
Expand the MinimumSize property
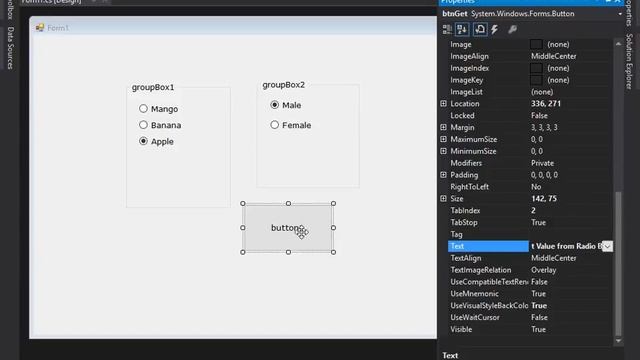tap(444, 151)
